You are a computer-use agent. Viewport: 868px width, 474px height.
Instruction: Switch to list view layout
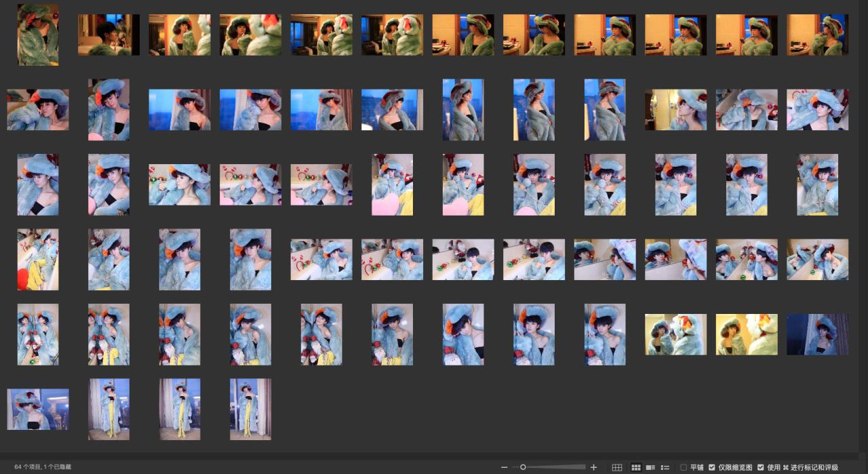click(665, 467)
